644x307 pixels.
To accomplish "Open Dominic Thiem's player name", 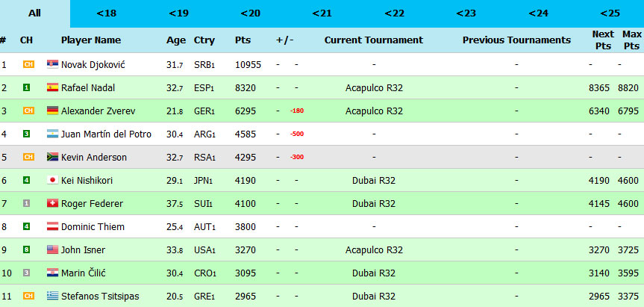I will point(93,227).
